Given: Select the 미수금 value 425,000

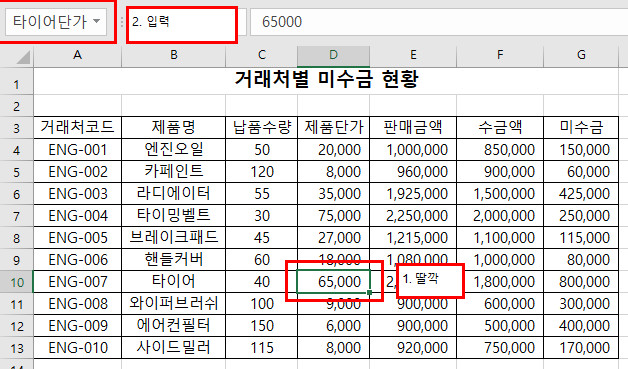Looking at the screenshot, I should pos(581,194).
